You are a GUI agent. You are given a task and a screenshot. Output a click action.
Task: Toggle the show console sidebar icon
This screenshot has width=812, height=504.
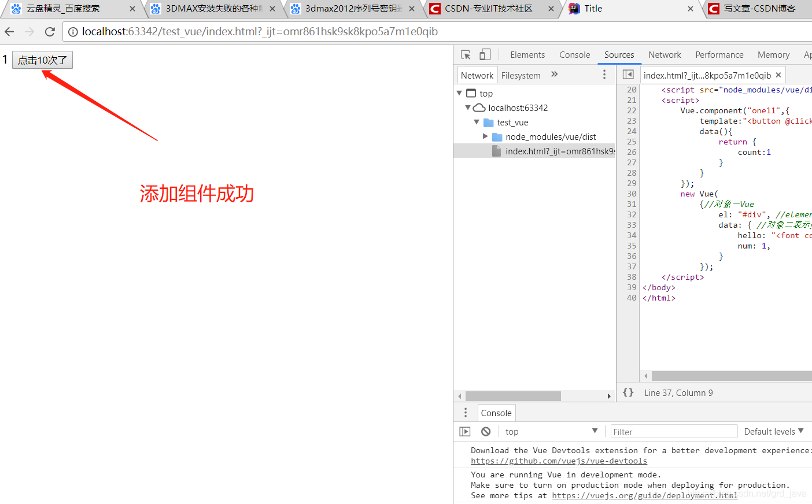click(x=465, y=432)
